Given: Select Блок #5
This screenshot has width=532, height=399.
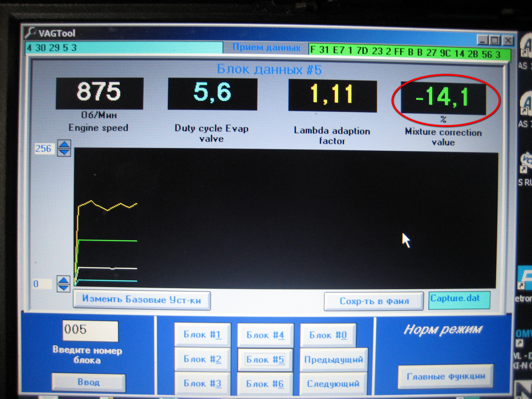Looking at the screenshot, I should point(265,360).
